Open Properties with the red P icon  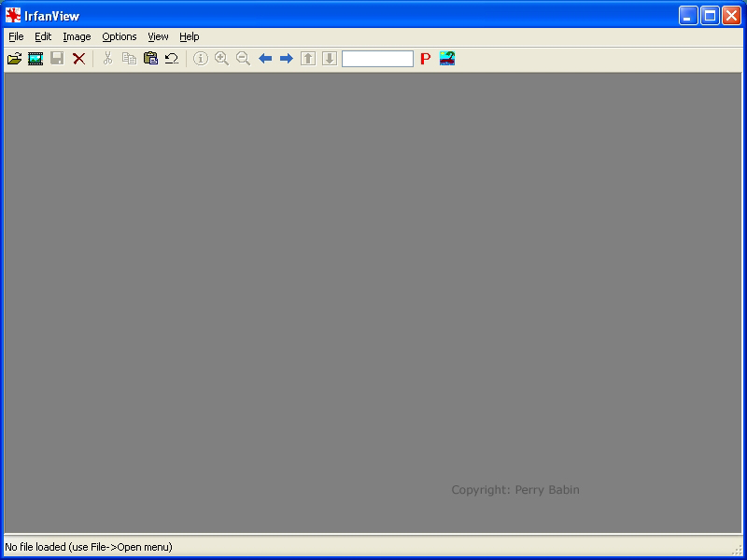(426, 59)
